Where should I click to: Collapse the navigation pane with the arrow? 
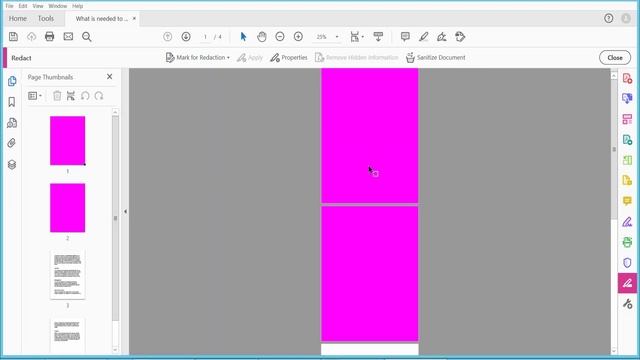(125, 211)
